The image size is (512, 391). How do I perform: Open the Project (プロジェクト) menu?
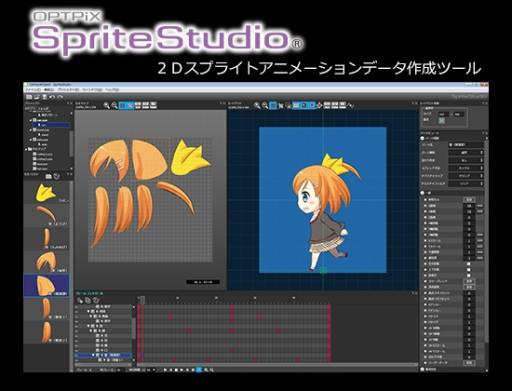pos(68,90)
